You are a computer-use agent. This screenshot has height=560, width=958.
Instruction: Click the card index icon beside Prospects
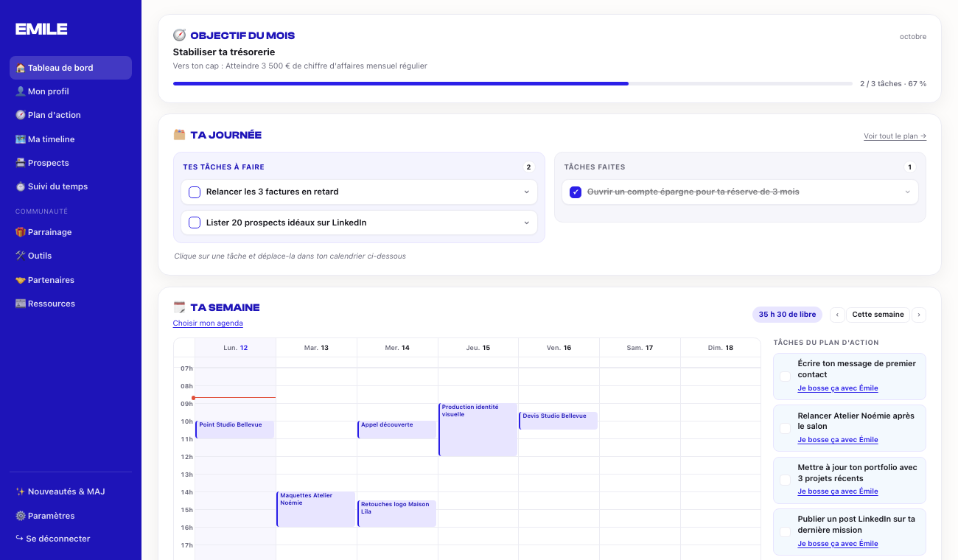point(21,163)
